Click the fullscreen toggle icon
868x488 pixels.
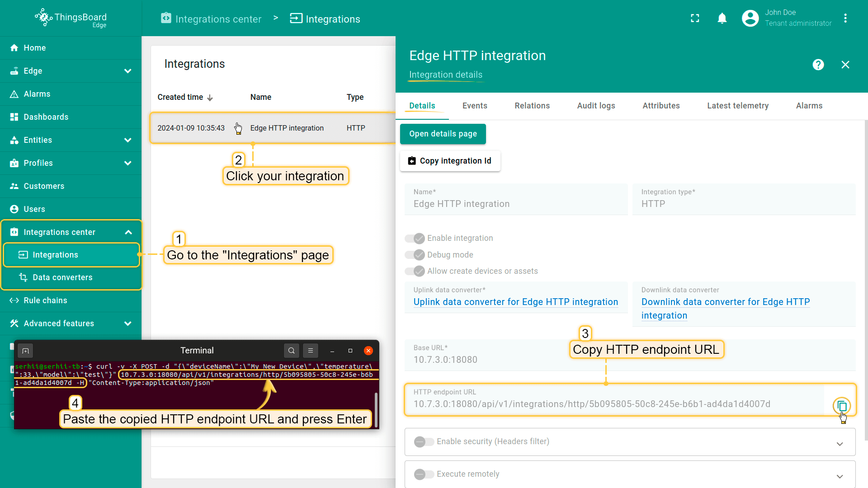[x=695, y=18]
